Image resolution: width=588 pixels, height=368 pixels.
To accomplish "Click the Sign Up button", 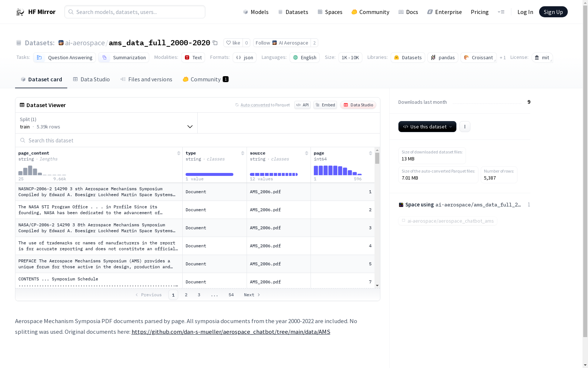I will 553,12.
